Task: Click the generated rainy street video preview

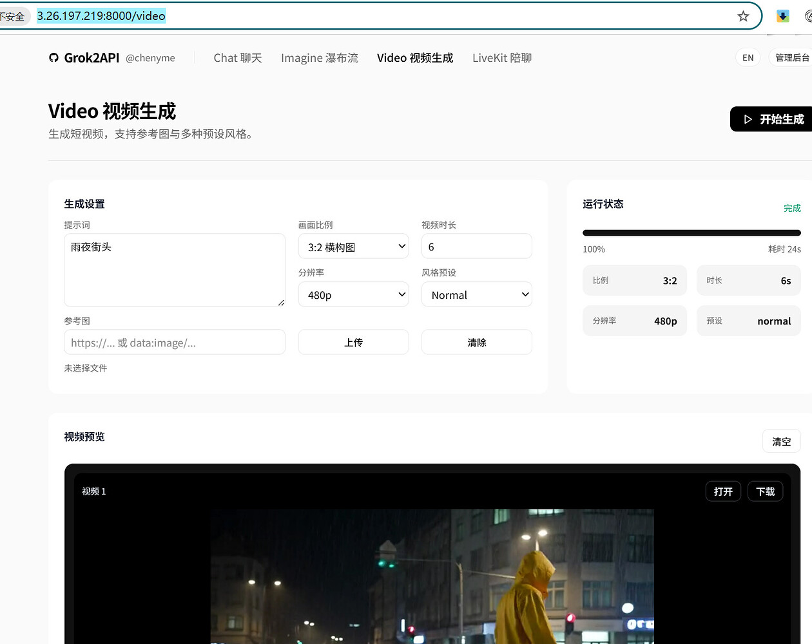Action: pos(432,576)
